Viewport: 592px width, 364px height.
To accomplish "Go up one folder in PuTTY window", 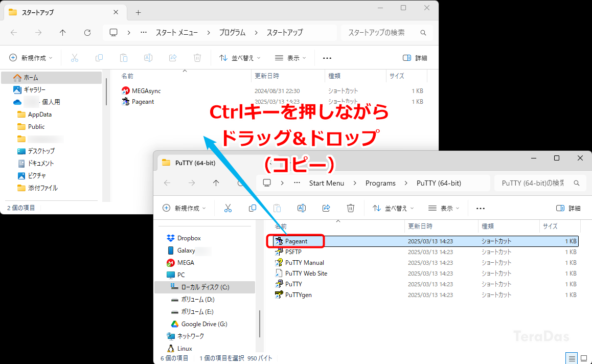I will pos(216,183).
